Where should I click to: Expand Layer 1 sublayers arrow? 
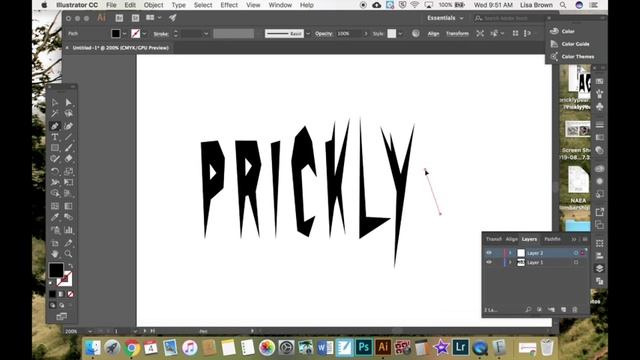click(x=510, y=262)
